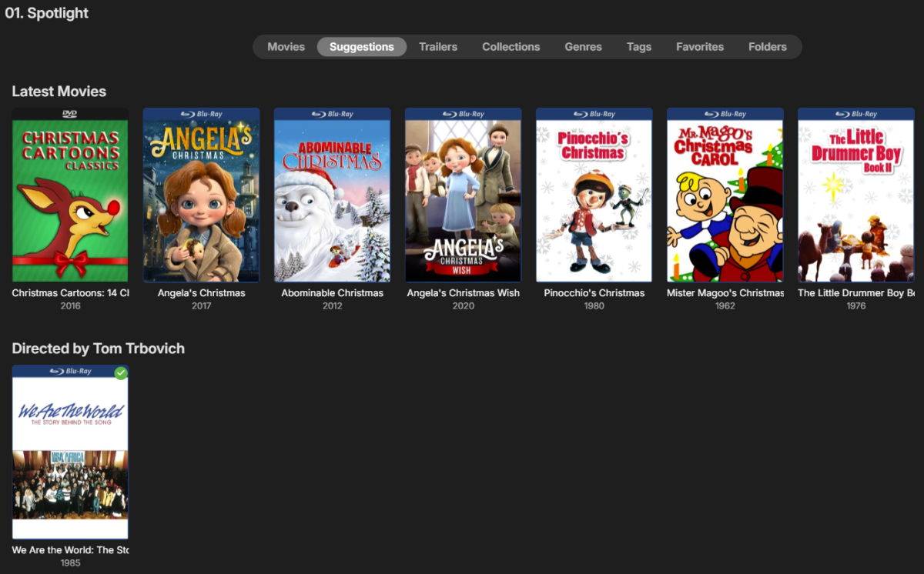
Task: Open the Genres tab
Action: (583, 47)
